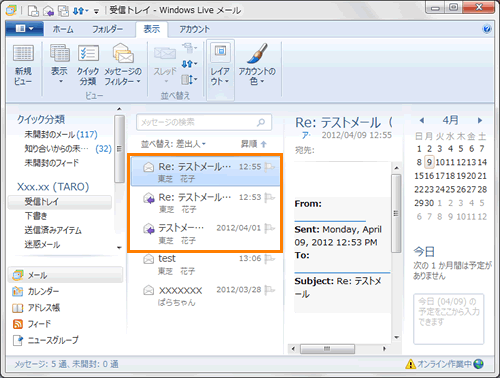The image size is (500, 378).
Task: Toggle the flag on the XXXXXXX message
Action: (x=269, y=290)
